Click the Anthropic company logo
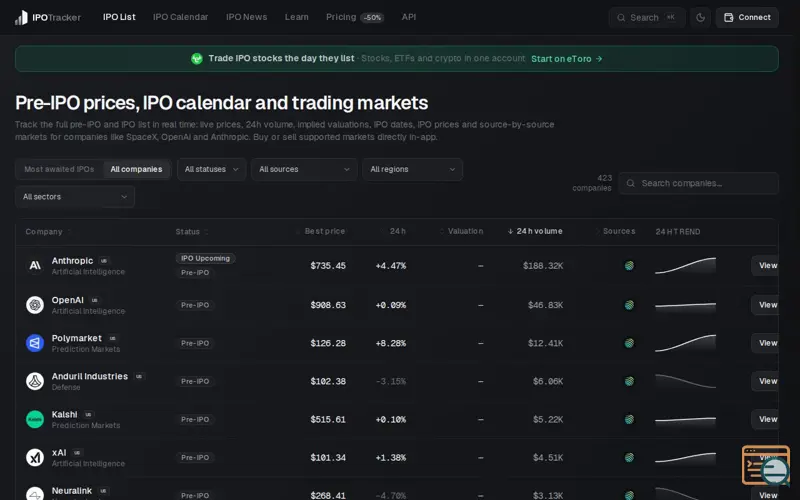 click(x=35, y=265)
